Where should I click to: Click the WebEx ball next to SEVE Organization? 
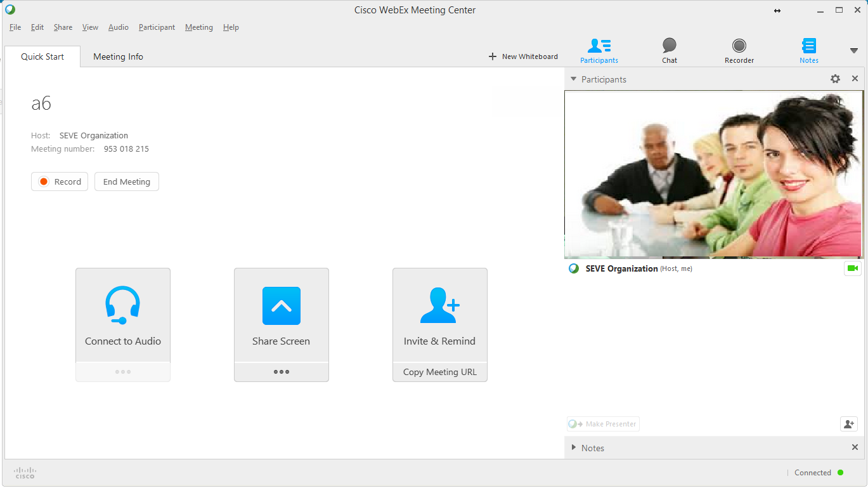574,268
